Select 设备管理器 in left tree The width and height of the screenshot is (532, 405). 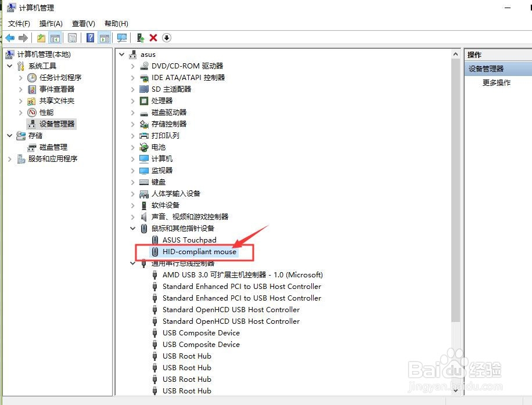tap(57, 124)
